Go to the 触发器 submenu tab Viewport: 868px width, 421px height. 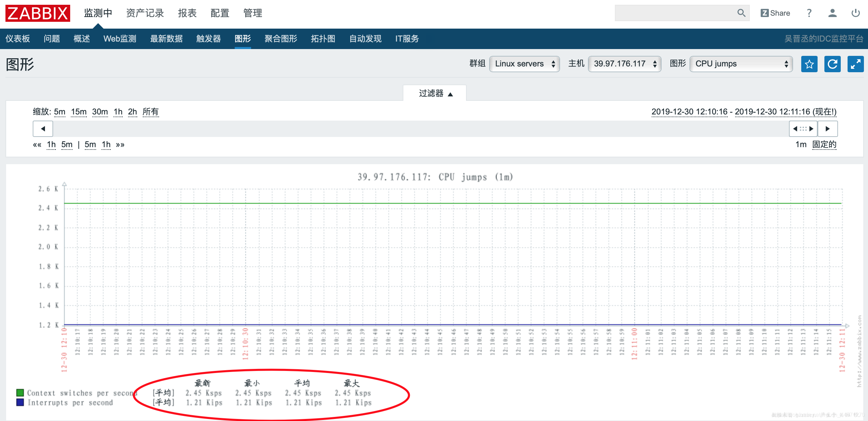point(209,39)
